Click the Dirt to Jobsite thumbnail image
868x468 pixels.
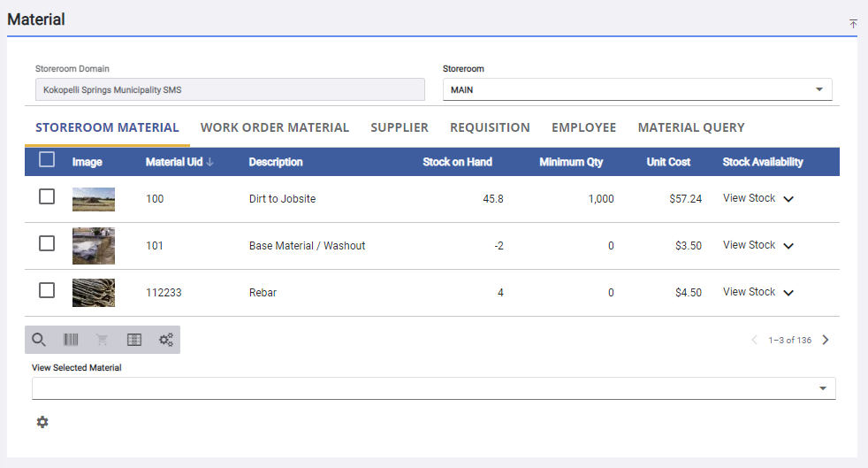pos(94,199)
